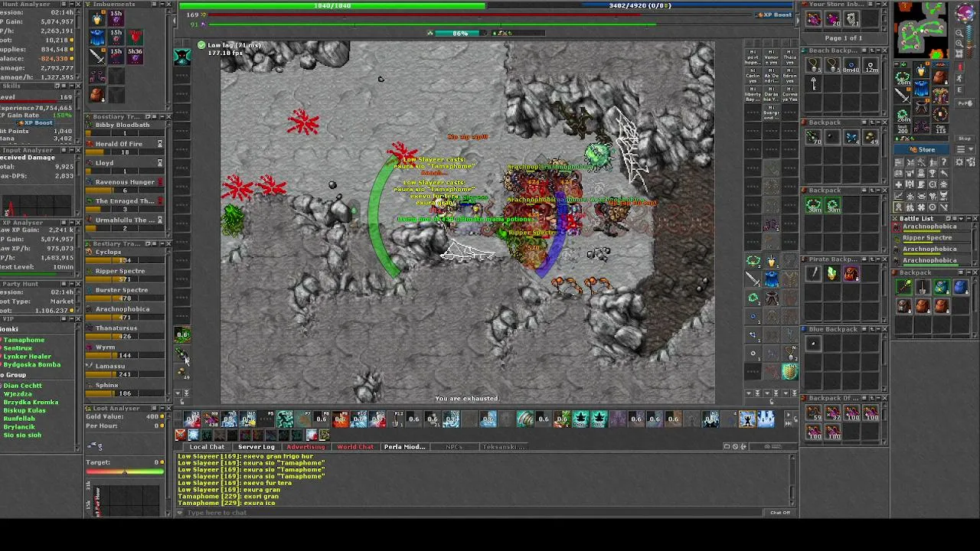Click the Cap 115 indicator in the inventory
This screenshot has height=551, width=980.
[x=940, y=130]
